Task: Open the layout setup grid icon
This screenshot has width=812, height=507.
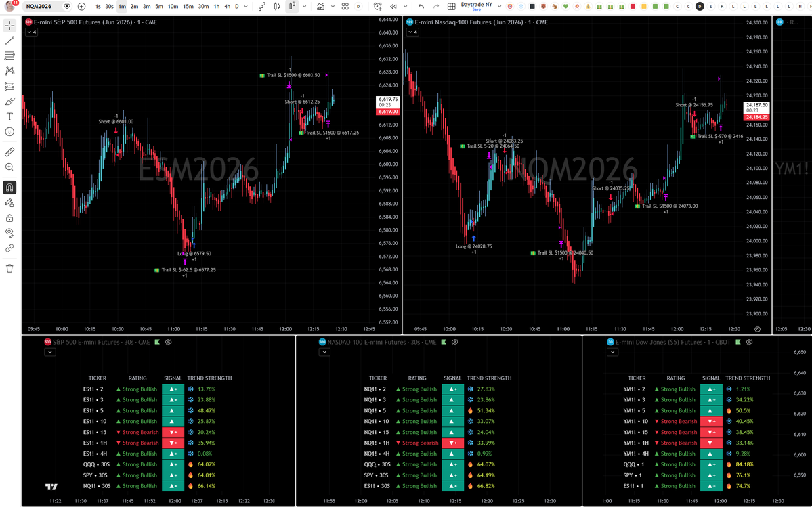Action: coord(452,6)
